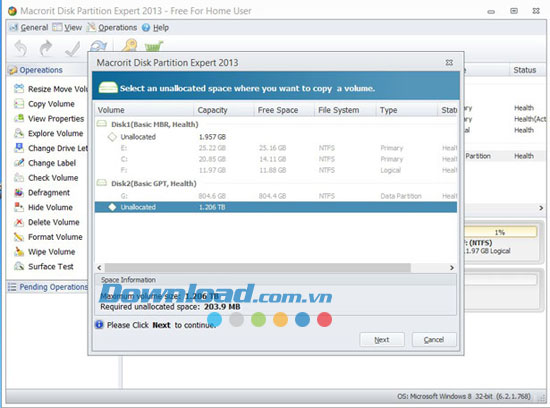Click dialog scrollbar left arrow

click(x=100, y=268)
